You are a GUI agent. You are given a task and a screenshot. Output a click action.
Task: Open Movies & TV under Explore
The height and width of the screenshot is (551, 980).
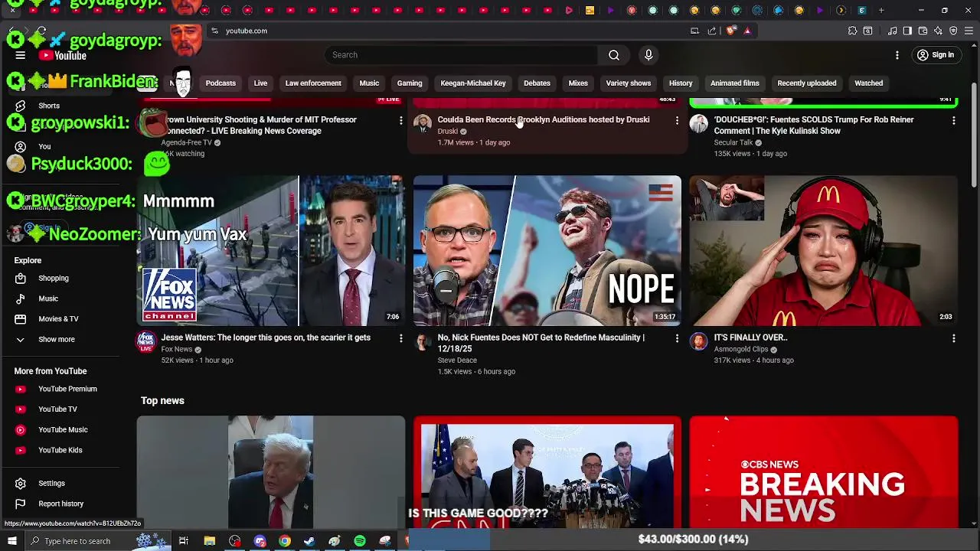(58, 318)
